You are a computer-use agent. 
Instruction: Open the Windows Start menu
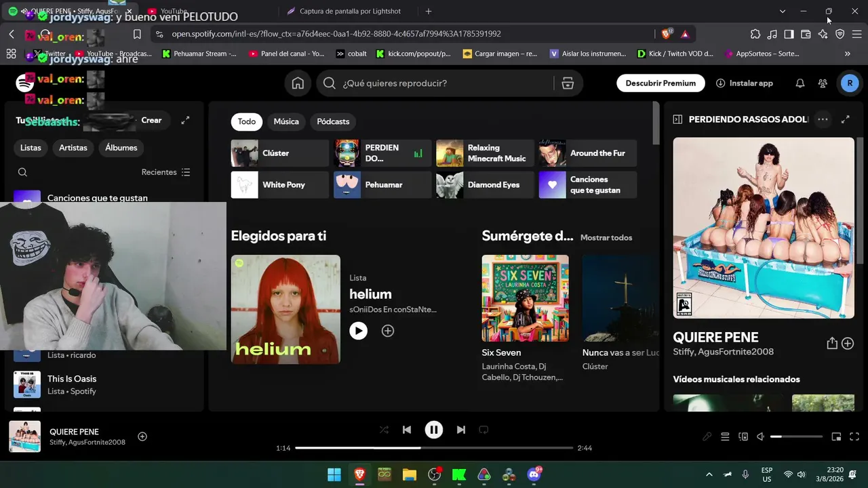pyautogui.click(x=334, y=474)
